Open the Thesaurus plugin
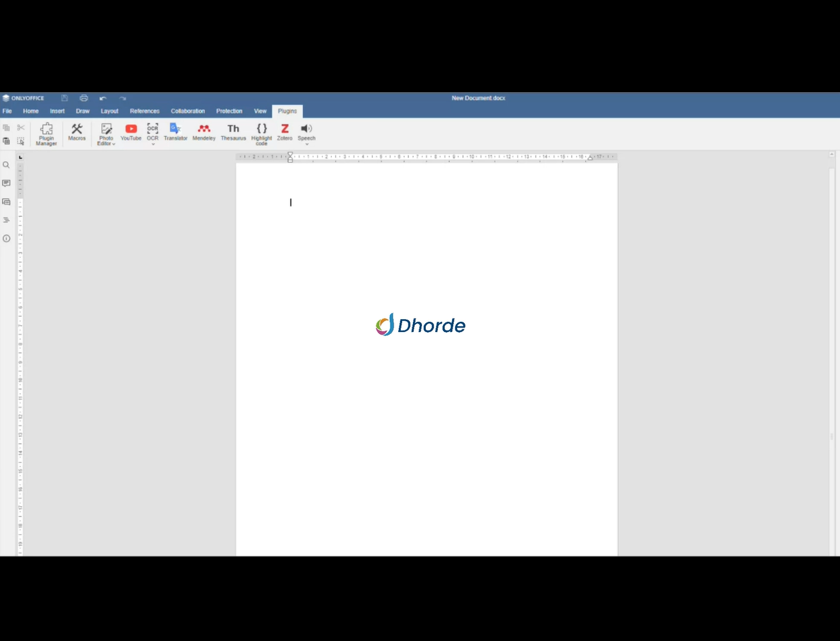This screenshot has width=840, height=641. (233, 132)
